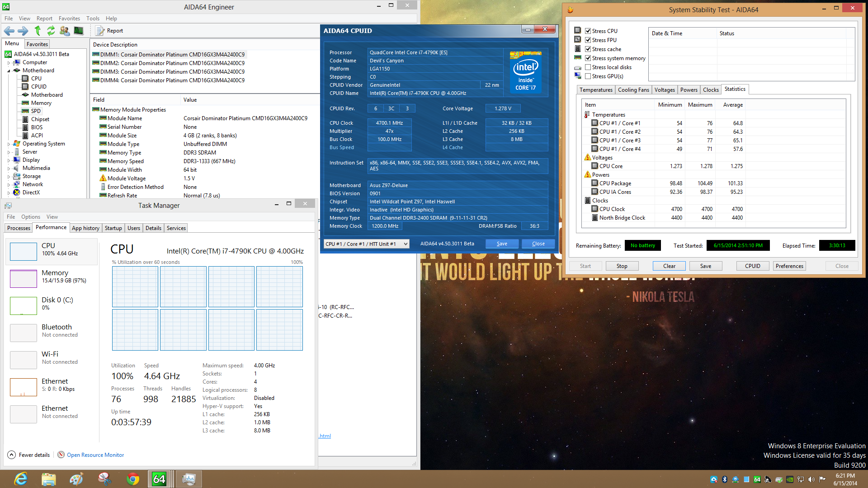Screen dimensions: 868x488
Task: Select DIMM3 Corsair Dominator entry
Action: coord(168,72)
